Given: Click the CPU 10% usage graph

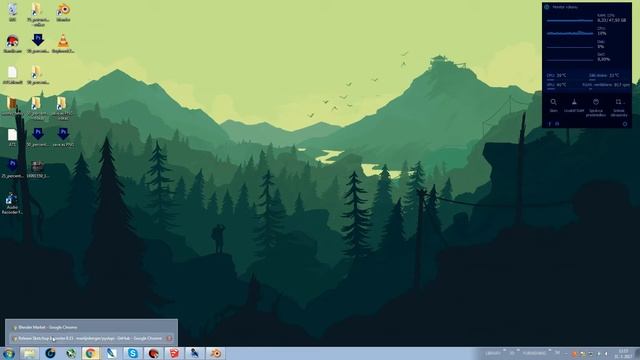Looking at the screenshot, I should (570, 33).
